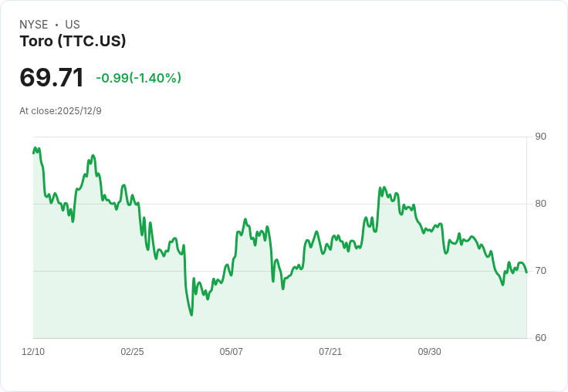Click the 07/21 date axis label
Viewport: 568px width, 392px height.
coord(330,351)
